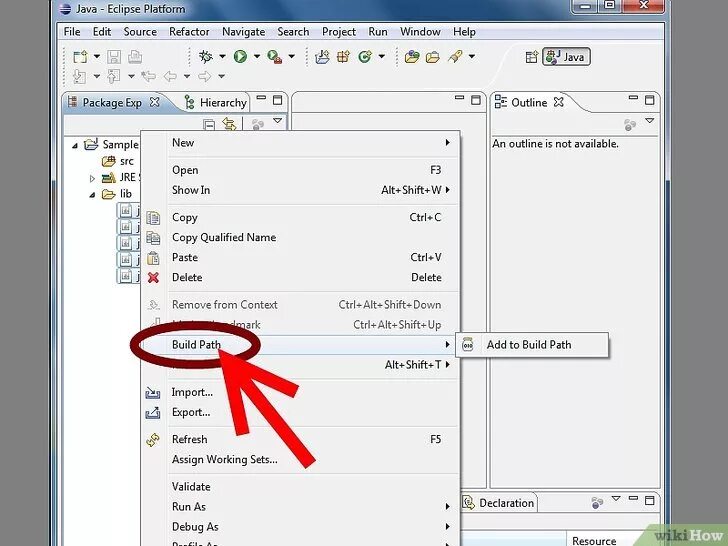Click the Forward navigation arrow icon
Image resolution: width=728 pixels, height=546 pixels.
pos(205,76)
